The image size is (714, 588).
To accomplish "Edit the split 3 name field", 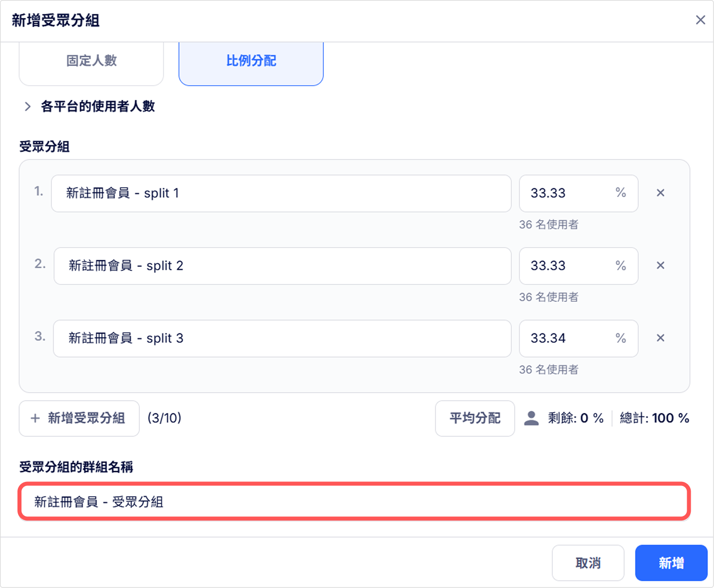I will point(282,339).
